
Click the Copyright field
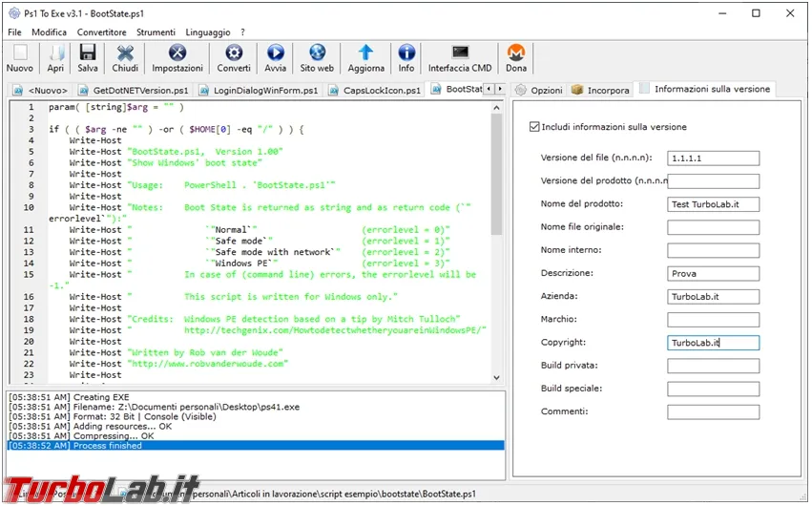point(713,343)
